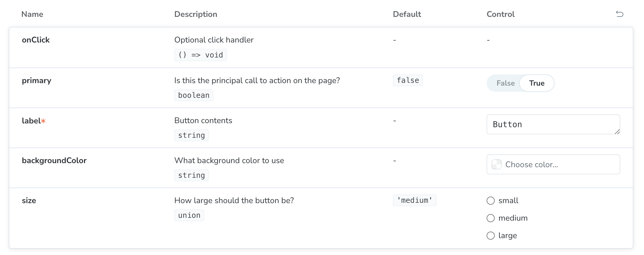Click the resize handle of label textarea
The image size is (644, 255).
[617, 132]
